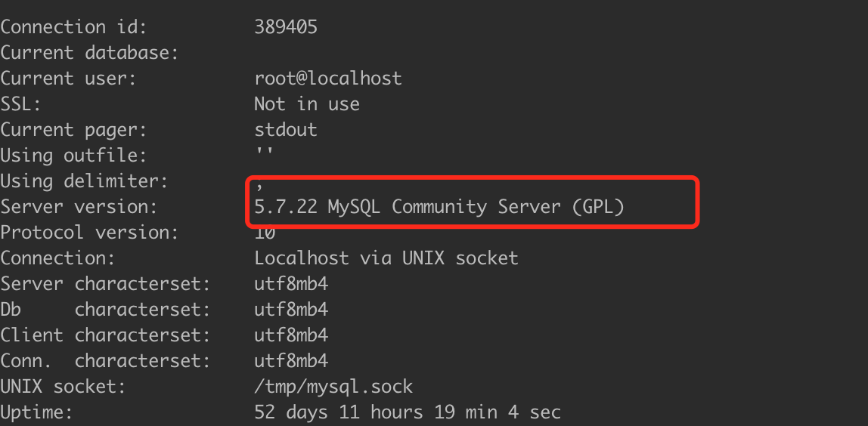Click the Client characterset utf8mb4 value
The height and width of the screenshot is (426, 868).
click(x=291, y=335)
